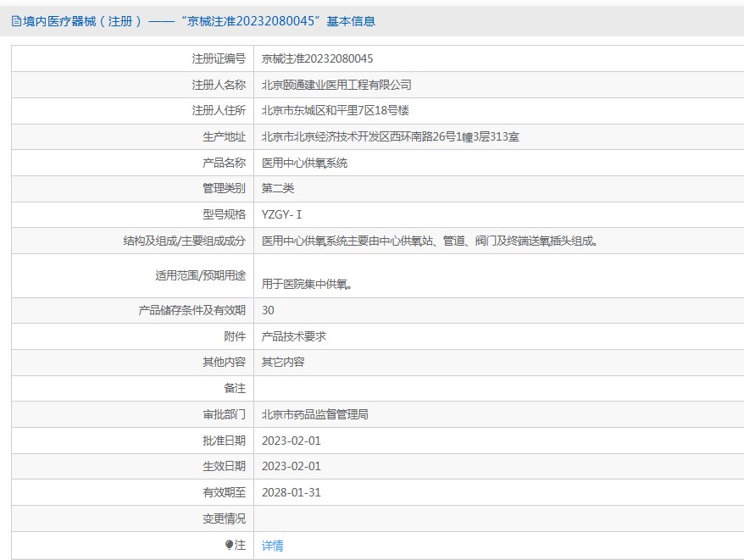Select model specification YZGY-Ⅰ

click(x=282, y=214)
